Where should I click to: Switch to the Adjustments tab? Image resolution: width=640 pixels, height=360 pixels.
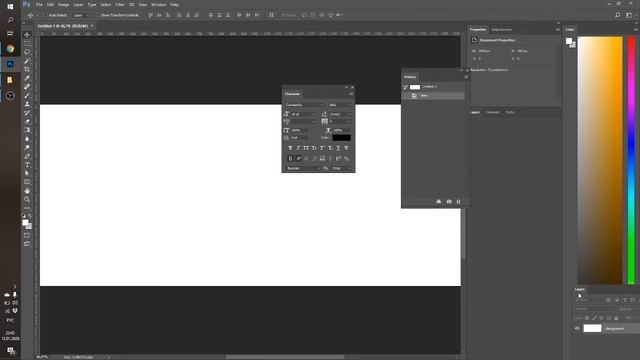click(x=502, y=30)
